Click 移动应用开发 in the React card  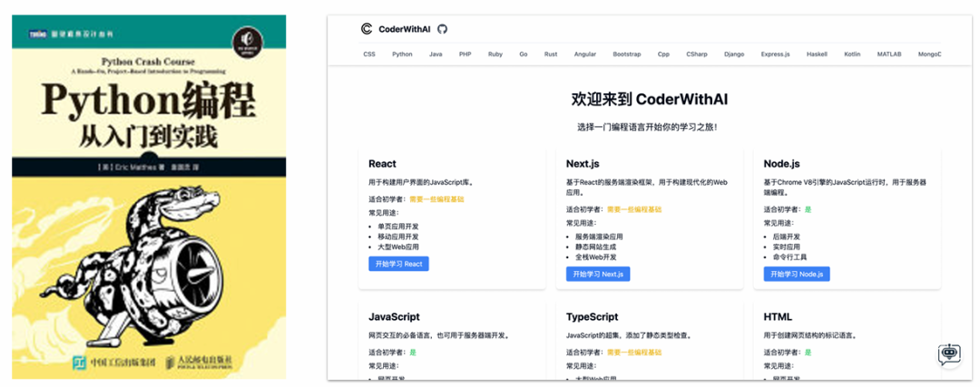coord(398,237)
